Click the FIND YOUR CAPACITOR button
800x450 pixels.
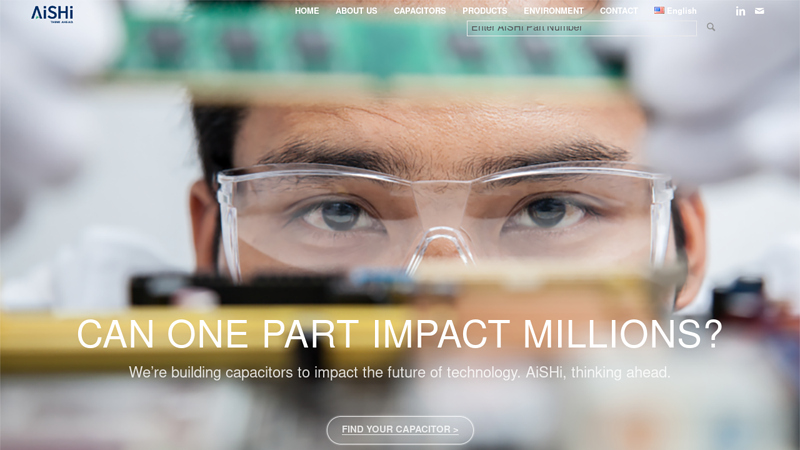(400, 430)
